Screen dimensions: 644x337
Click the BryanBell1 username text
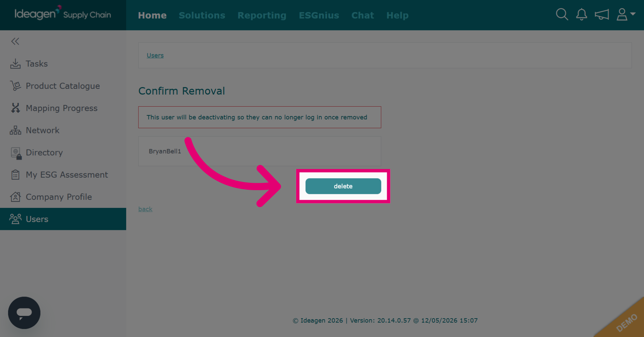click(165, 151)
